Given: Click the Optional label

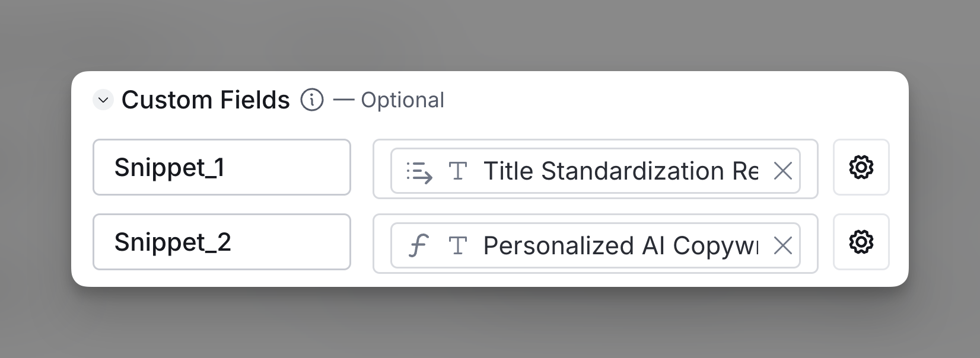Looking at the screenshot, I should pos(402,100).
